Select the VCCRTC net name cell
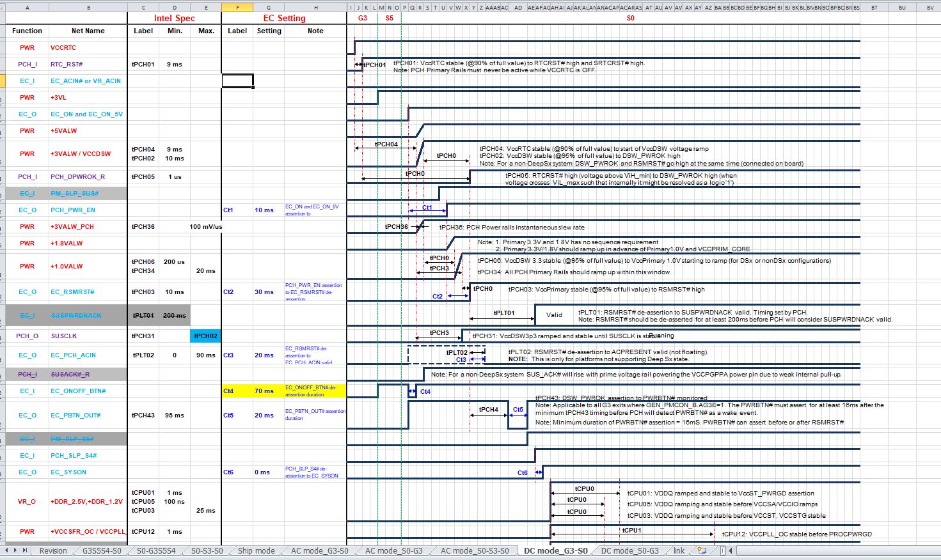The height and width of the screenshot is (560, 941). (x=88, y=48)
